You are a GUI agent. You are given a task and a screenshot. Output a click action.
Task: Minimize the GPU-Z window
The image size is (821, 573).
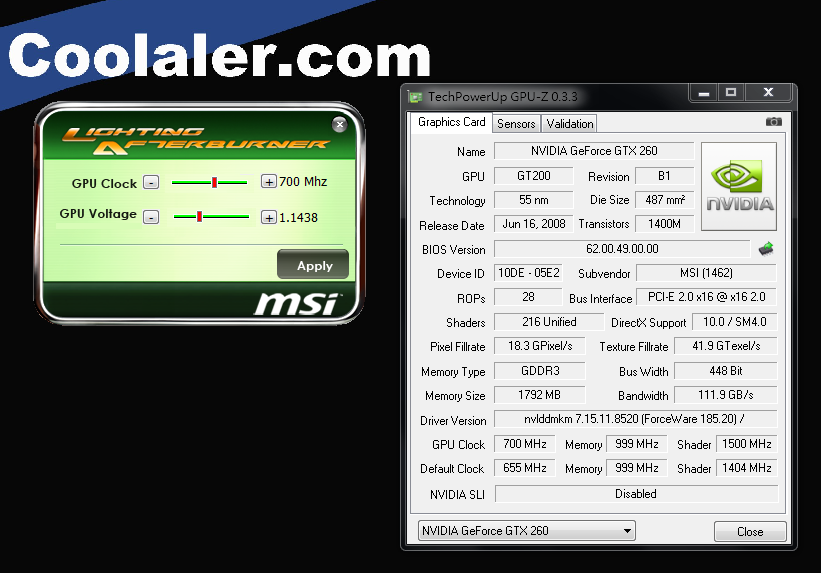pyautogui.click(x=704, y=93)
